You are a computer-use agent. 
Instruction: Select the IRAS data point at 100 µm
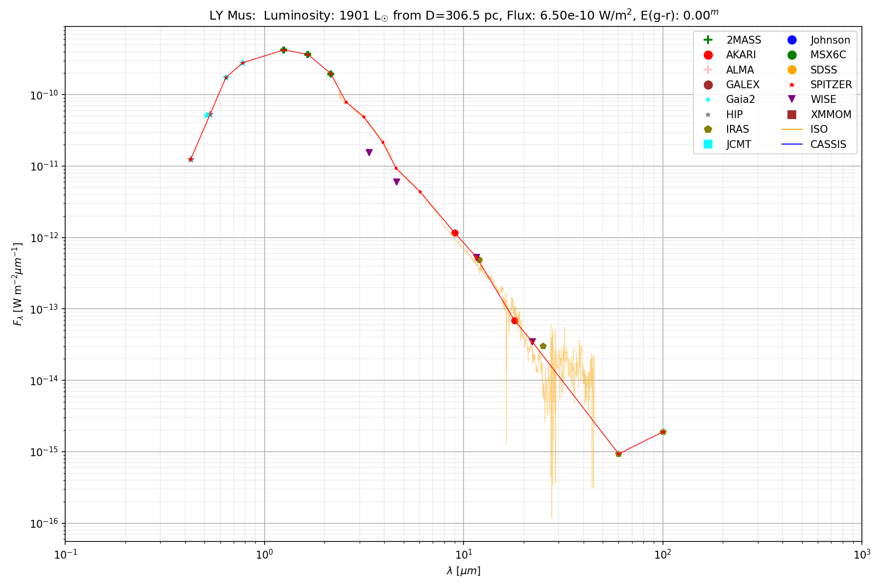pyautogui.click(x=663, y=432)
